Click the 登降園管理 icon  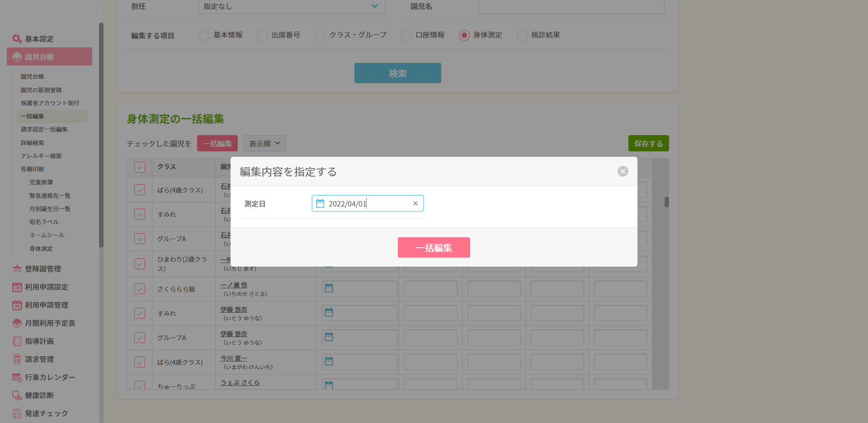tap(17, 269)
